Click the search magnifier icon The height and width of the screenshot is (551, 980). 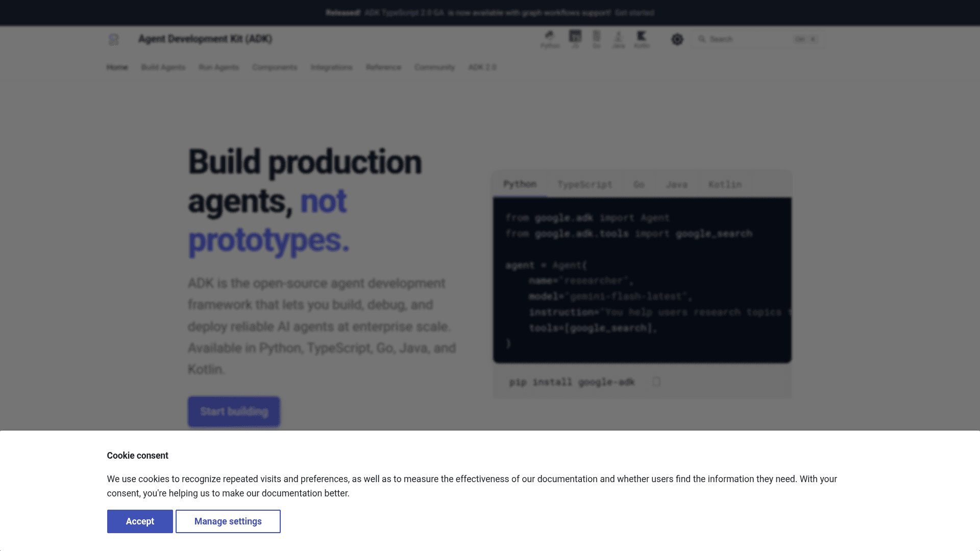coord(702,39)
